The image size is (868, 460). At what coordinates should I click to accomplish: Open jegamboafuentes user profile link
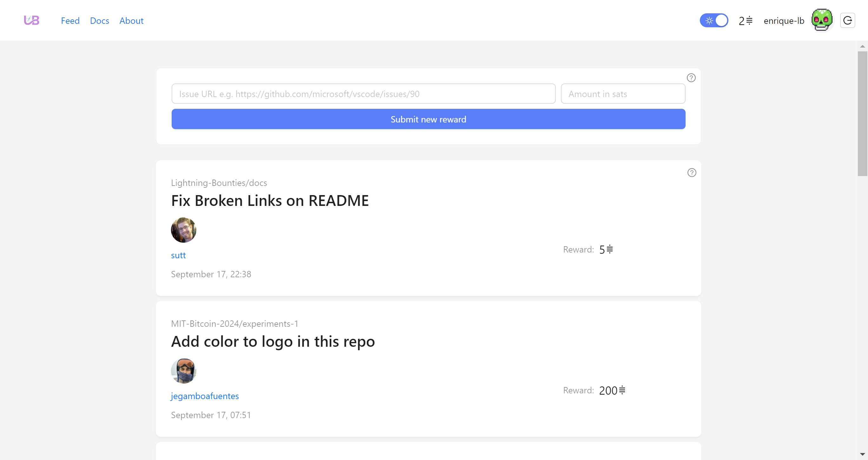click(x=205, y=396)
